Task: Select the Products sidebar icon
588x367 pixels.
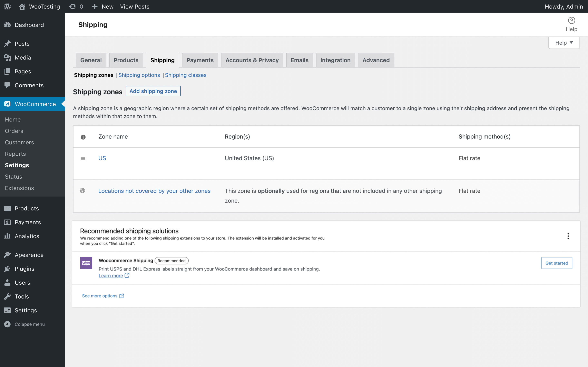Action: (8, 208)
